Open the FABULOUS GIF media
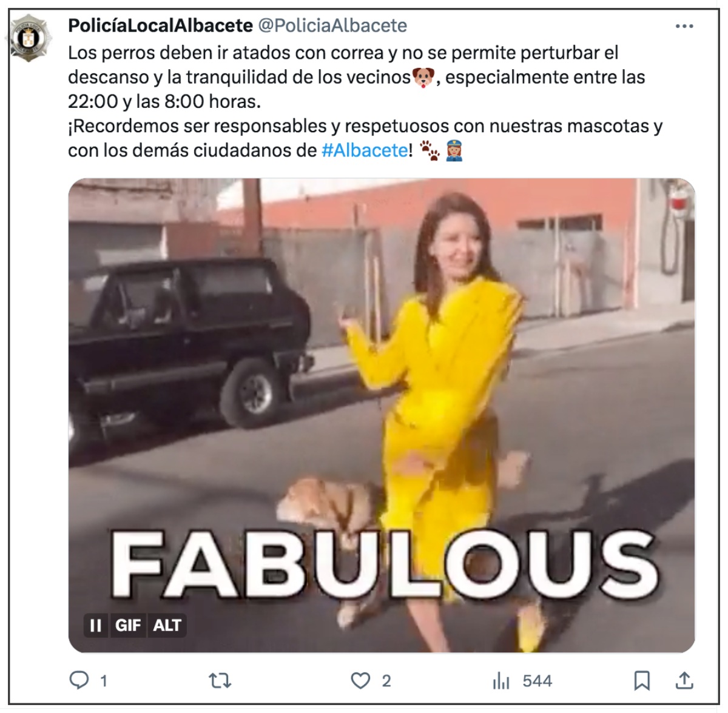 (382, 415)
